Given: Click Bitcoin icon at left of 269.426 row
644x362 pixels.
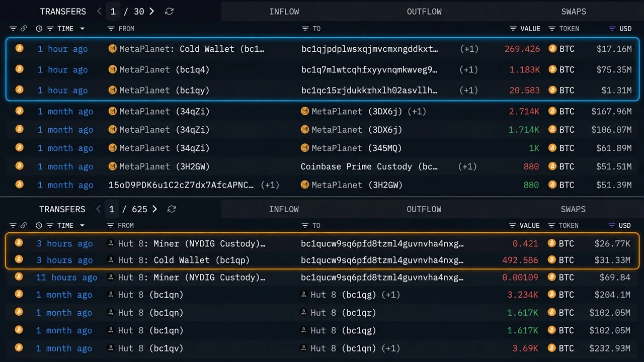Looking at the screenshot, I should click(x=20, y=48).
